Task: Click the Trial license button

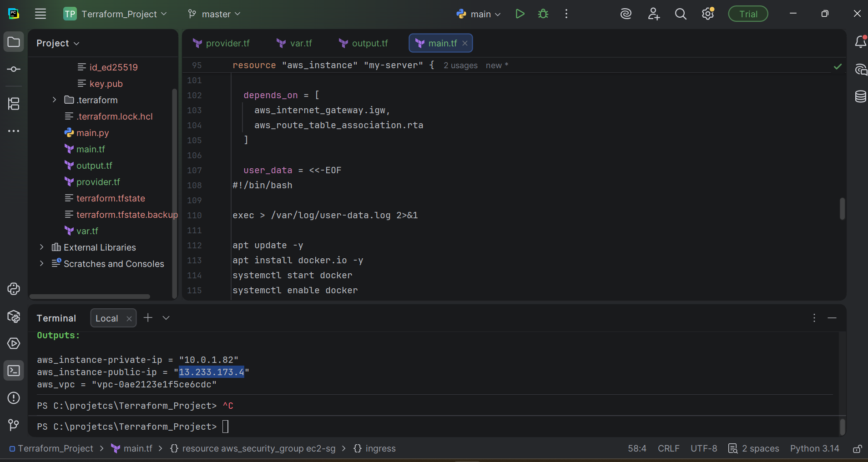Action: click(748, 14)
